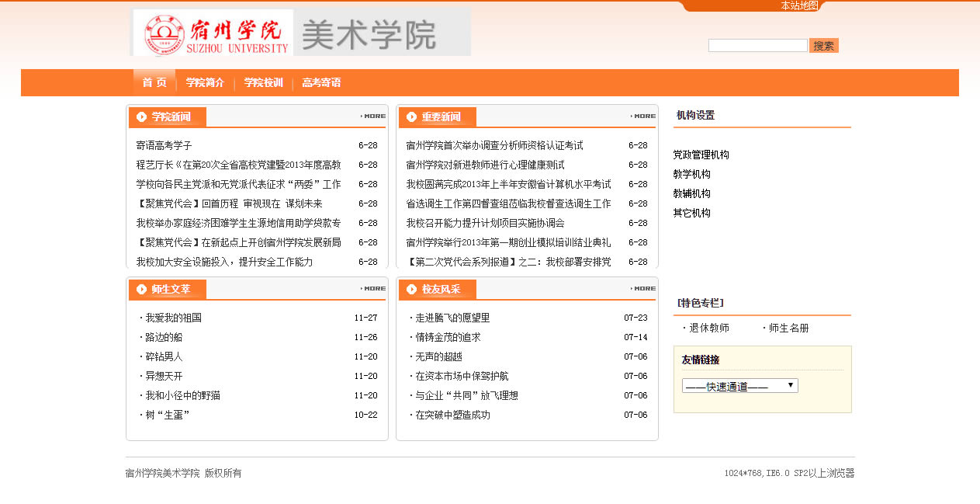
Task: Open MORE icon in 师生文萃 panel
Action: pyautogui.click(x=373, y=289)
